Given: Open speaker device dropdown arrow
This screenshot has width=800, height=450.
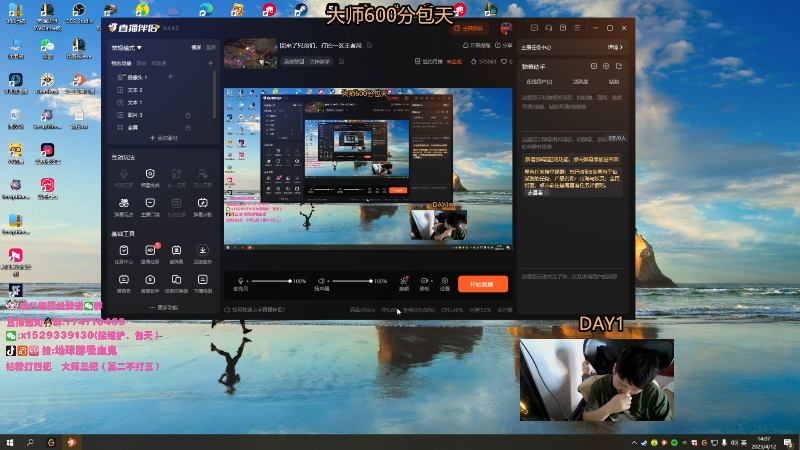Looking at the screenshot, I should point(329,281).
